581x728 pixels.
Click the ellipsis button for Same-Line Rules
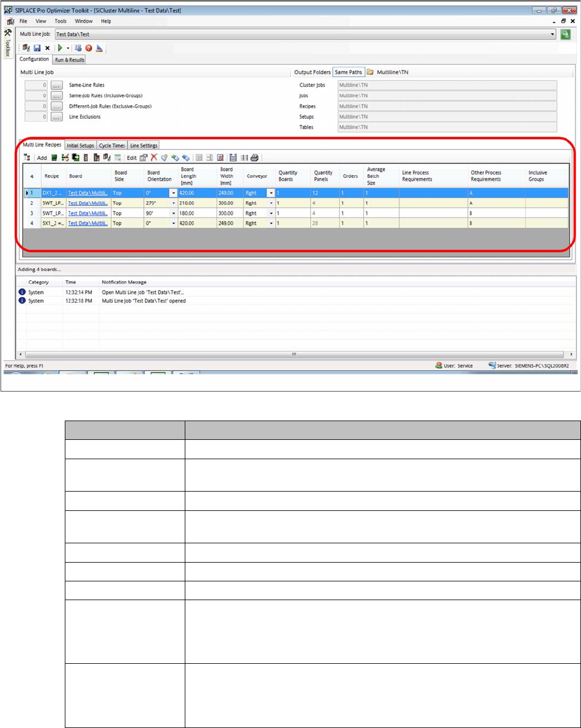(x=56, y=85)
